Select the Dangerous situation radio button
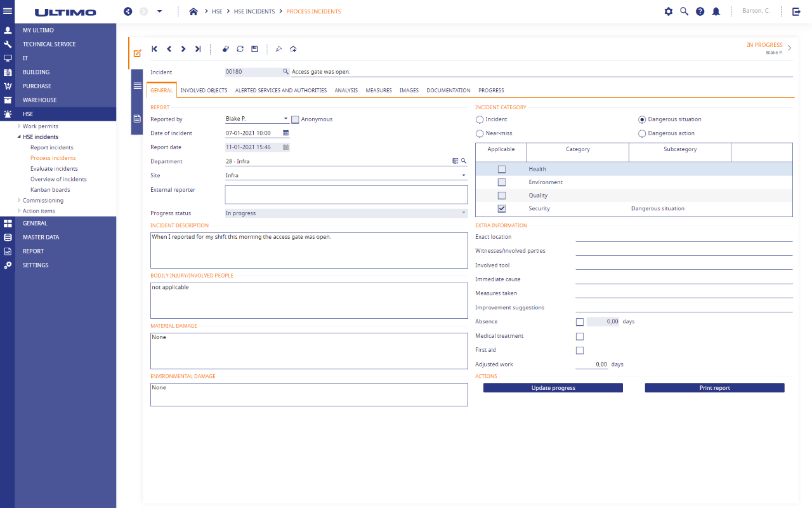 642,119
